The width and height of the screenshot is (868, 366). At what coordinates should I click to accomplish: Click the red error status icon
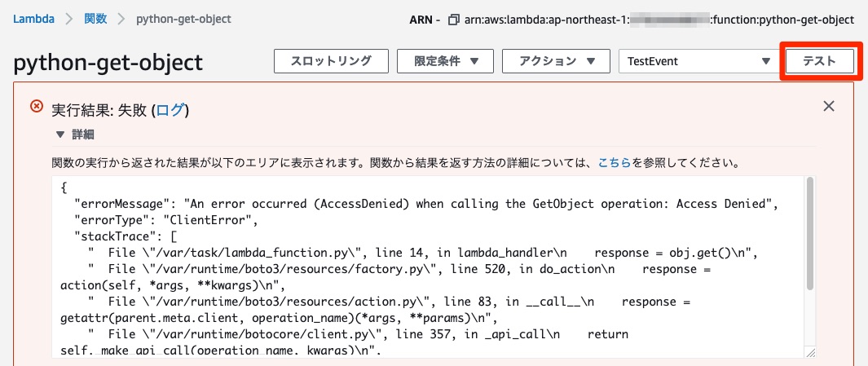[37, 106]
